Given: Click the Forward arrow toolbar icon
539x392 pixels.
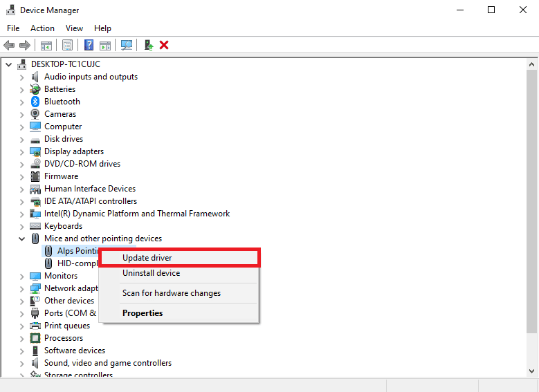Looking at the screenshot, I should 25,45.
